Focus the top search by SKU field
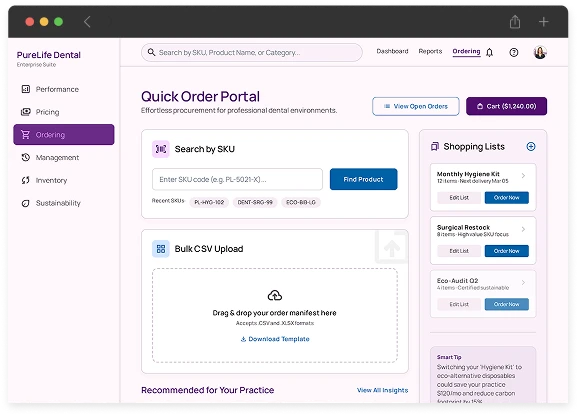The height and width of the screenshot is (416, 579). [251, 52]
